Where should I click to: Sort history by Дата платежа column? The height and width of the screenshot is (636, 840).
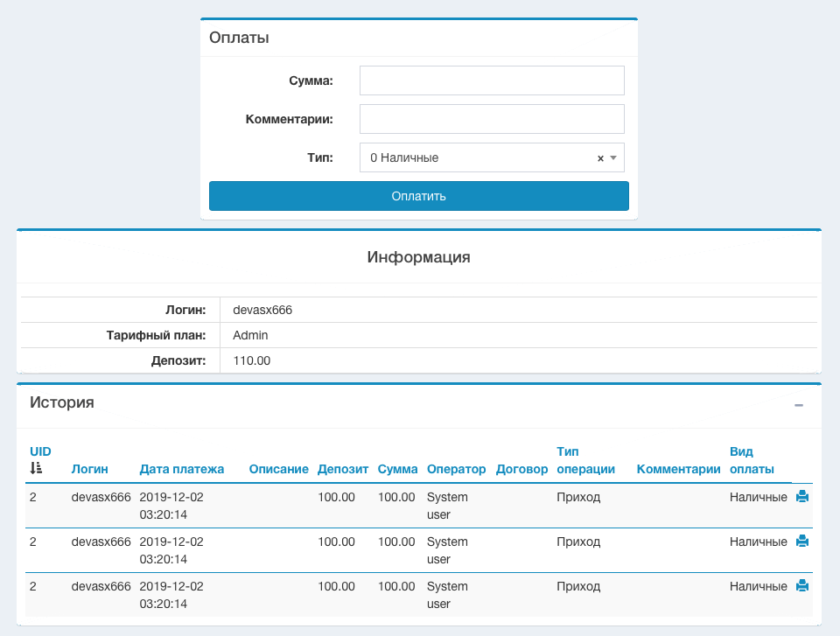[x=181, y=469]
